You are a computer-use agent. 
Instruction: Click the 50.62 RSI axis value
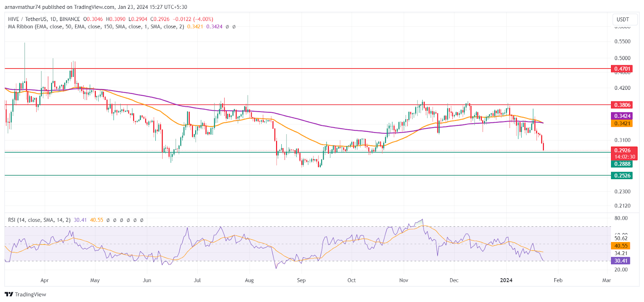tap(621, 238)
